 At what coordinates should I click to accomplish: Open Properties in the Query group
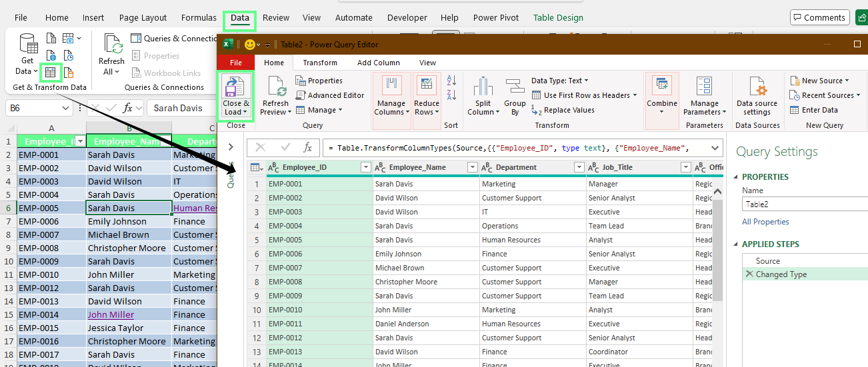tap(319, 81)
